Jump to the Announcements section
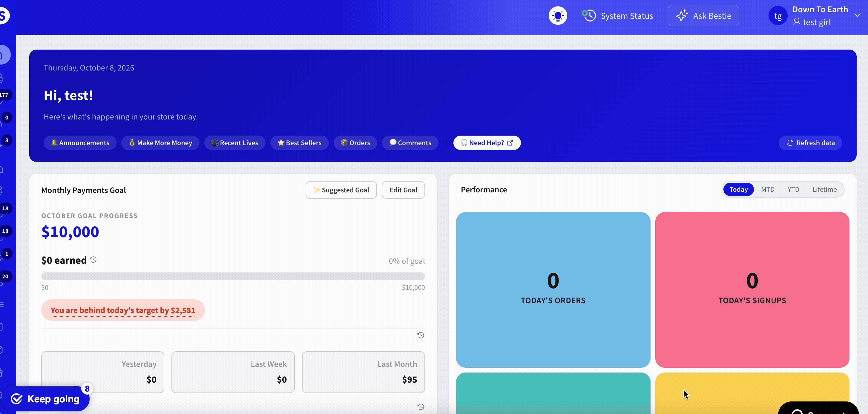868x414 pixels. 80,143
